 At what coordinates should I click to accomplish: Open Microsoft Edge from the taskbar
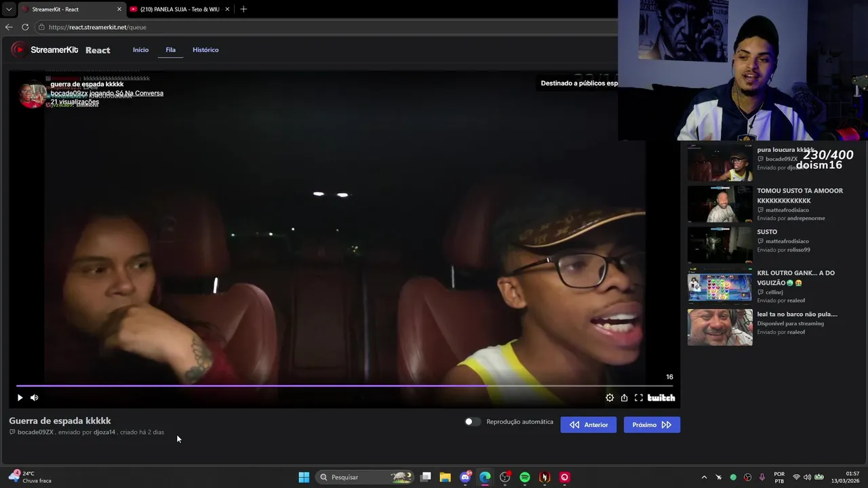tap(485, 477)
